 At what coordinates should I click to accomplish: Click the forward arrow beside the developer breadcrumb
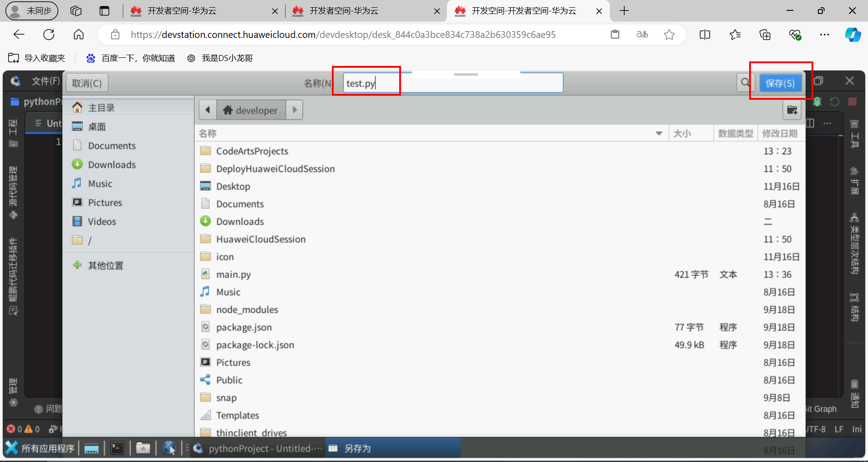pyautogui.click(x=295, y=110)
